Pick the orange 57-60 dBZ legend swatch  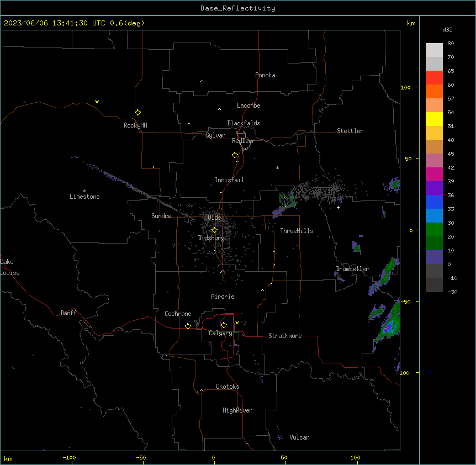[434, 91]
